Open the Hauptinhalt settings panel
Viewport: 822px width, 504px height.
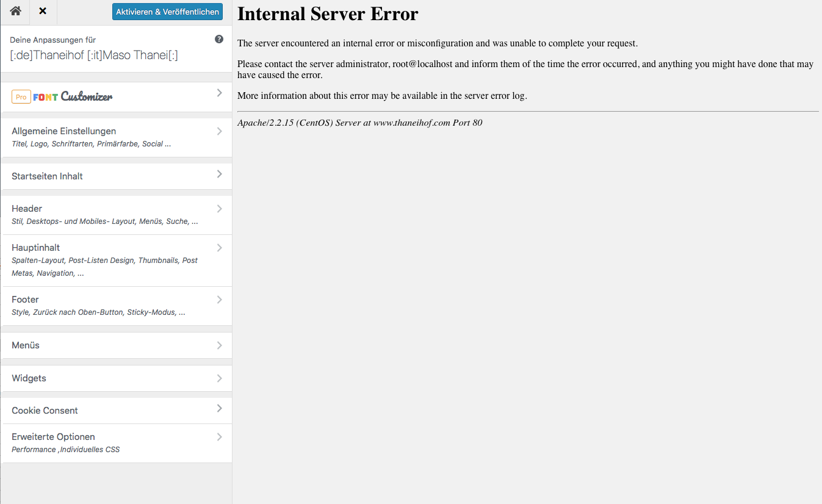117,261
